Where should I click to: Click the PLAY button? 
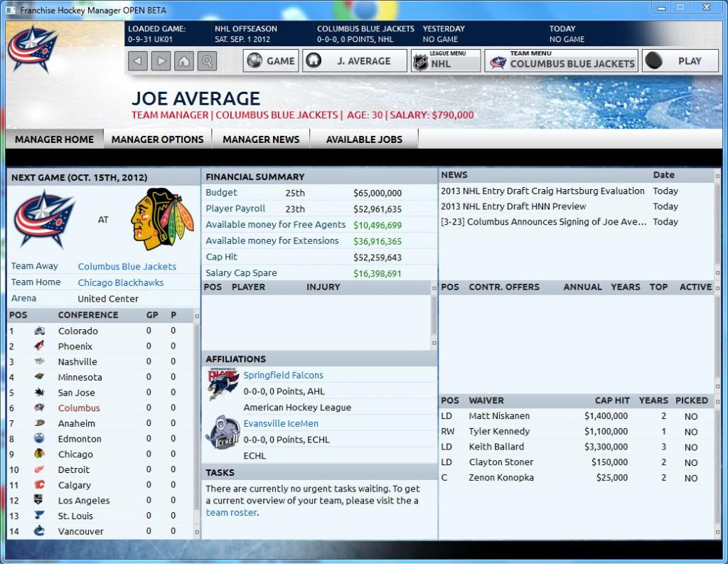coord(680,61)
